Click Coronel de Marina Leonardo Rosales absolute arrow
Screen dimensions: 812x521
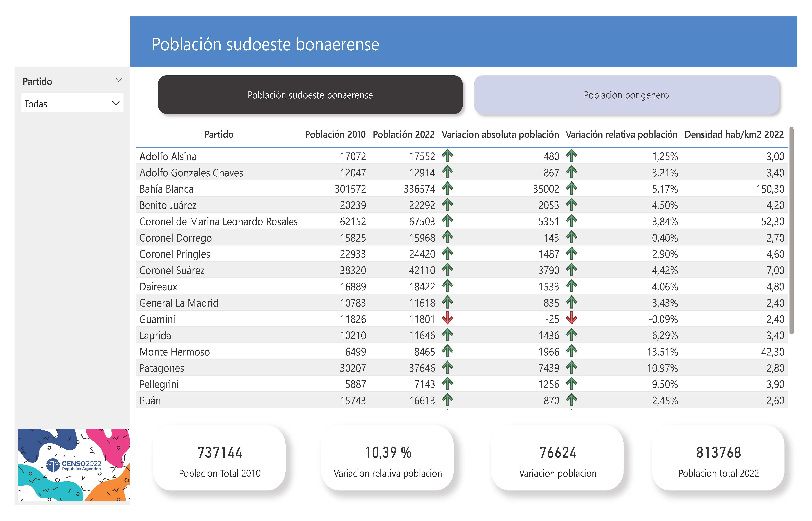click(447, 221)
